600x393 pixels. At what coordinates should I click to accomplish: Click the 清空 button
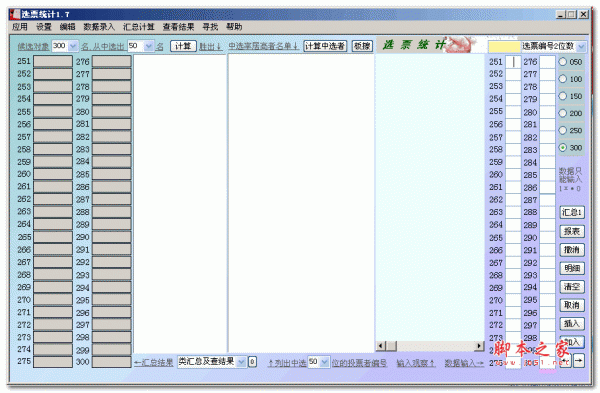[572, 286]
